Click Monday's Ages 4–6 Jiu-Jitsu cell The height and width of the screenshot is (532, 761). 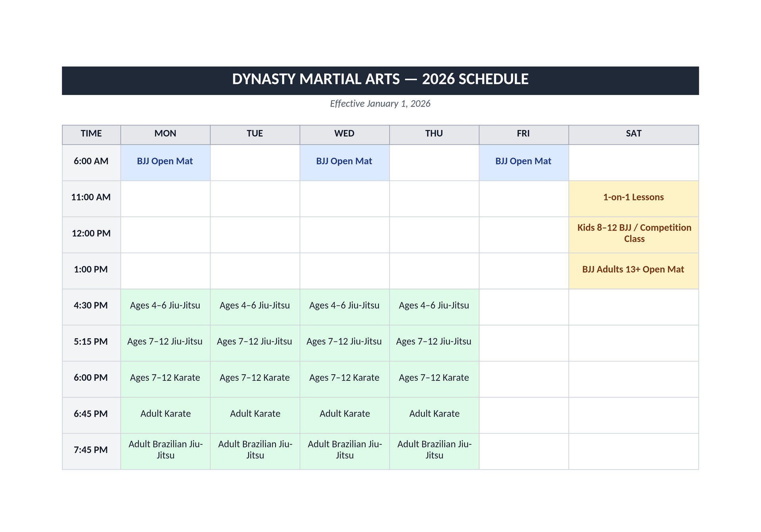[165, 307]
